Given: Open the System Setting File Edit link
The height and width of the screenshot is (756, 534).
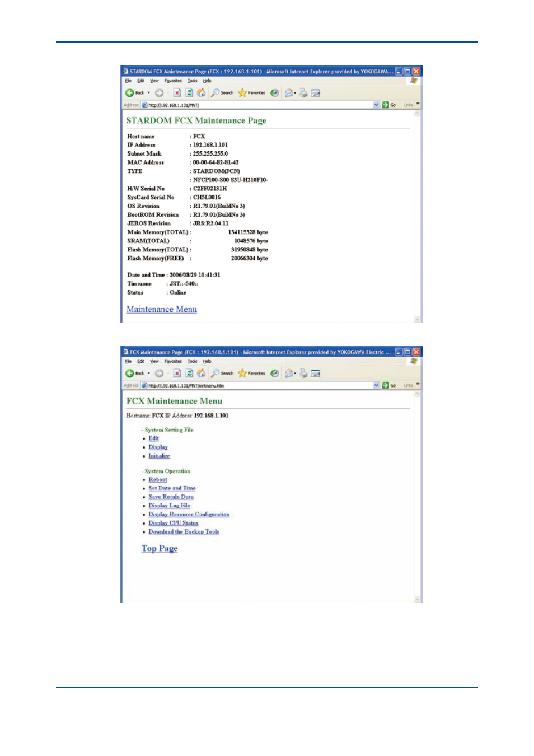Looking at the screenshot, I should (x=153, y=438).
